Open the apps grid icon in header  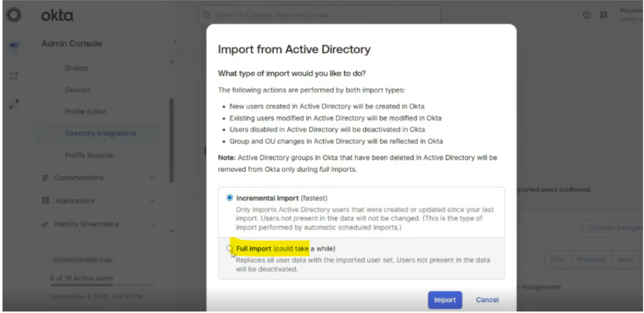tap(604, 15)
